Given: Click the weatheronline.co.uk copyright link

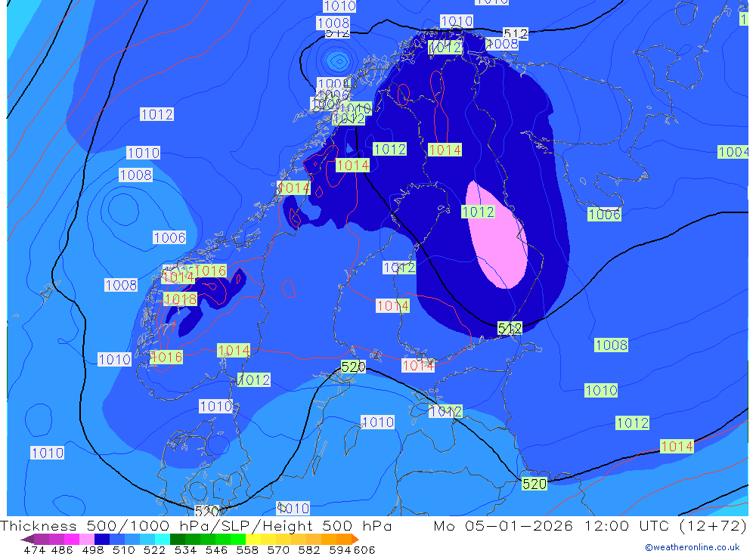Looking at the screenshot, I should pos(692,547).
